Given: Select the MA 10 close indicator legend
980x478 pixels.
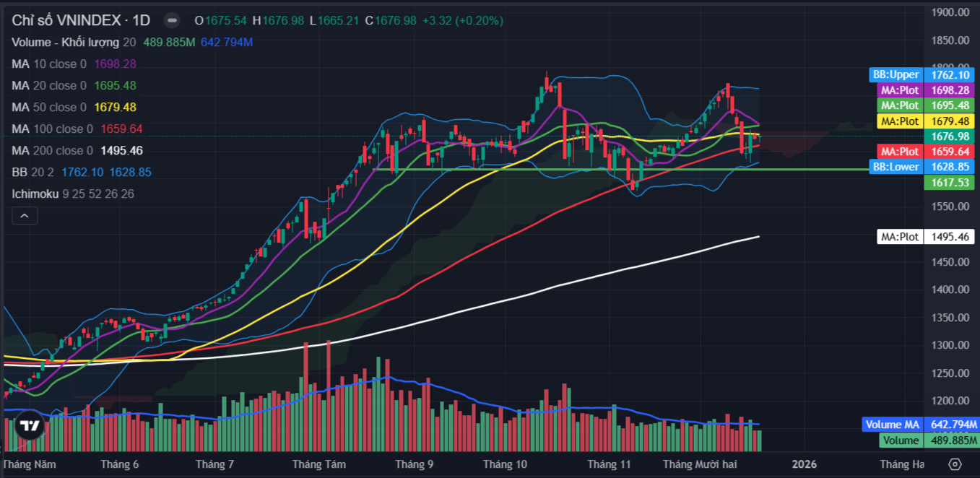Looking at the screenshot, I should pos(48,64).
